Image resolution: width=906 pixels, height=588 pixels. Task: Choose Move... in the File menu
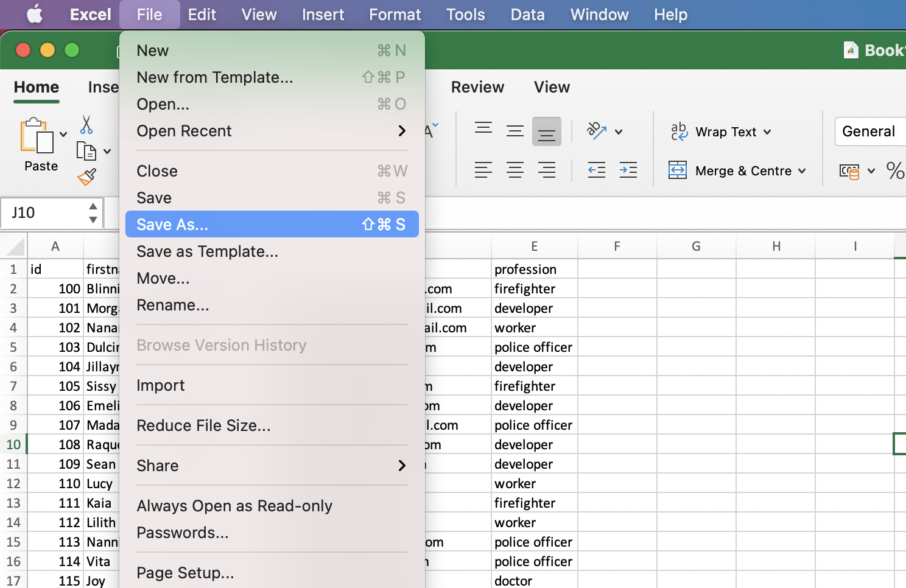tap(272, 278)
